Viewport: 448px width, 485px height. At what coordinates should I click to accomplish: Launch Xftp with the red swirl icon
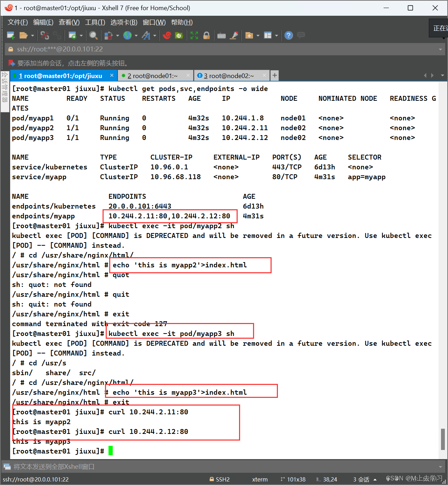(167, 35)
